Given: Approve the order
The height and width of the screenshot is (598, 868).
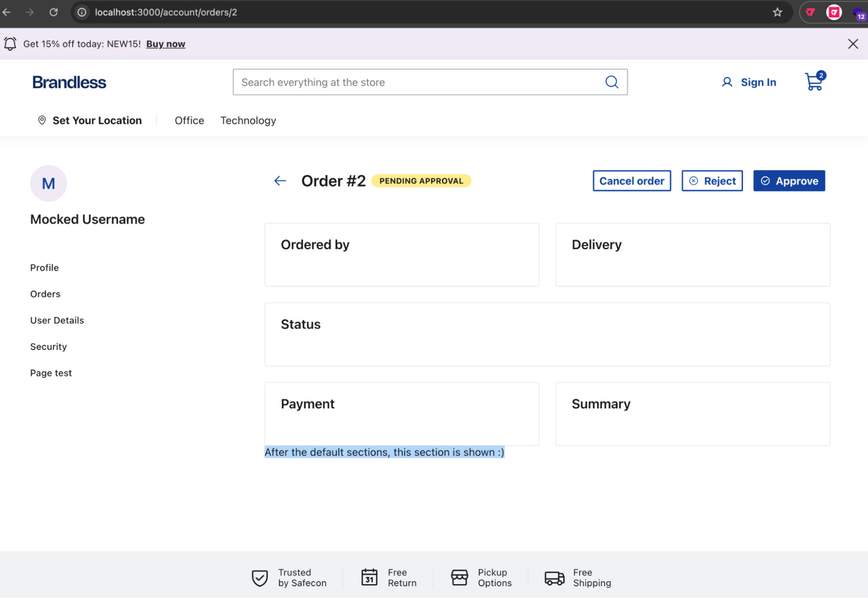Looking at the screenshot, I should (x=789, y=181).
